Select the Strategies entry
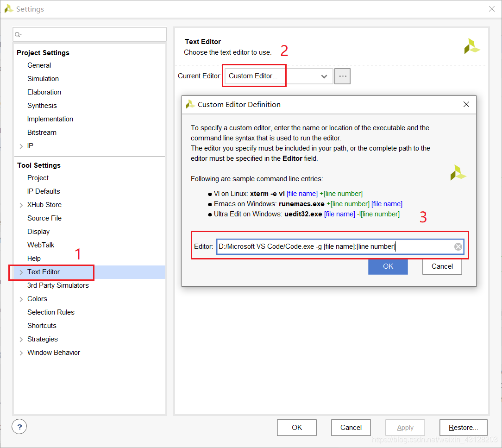 pos(43,340)
